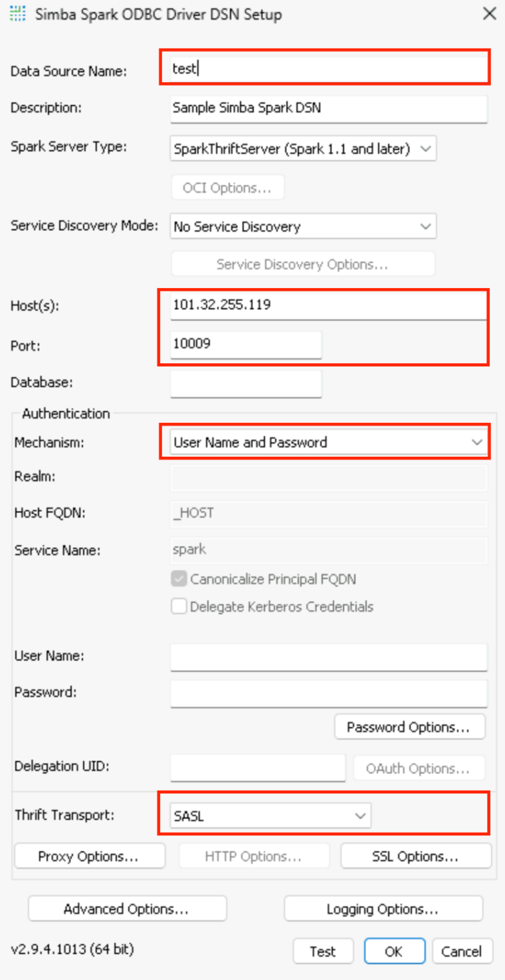Image resolution: width=505 pixels, height=980 pixels.
Task: Toggle Delegate Kerberos Credentials checkbox
Action: [x=179, y=606]
